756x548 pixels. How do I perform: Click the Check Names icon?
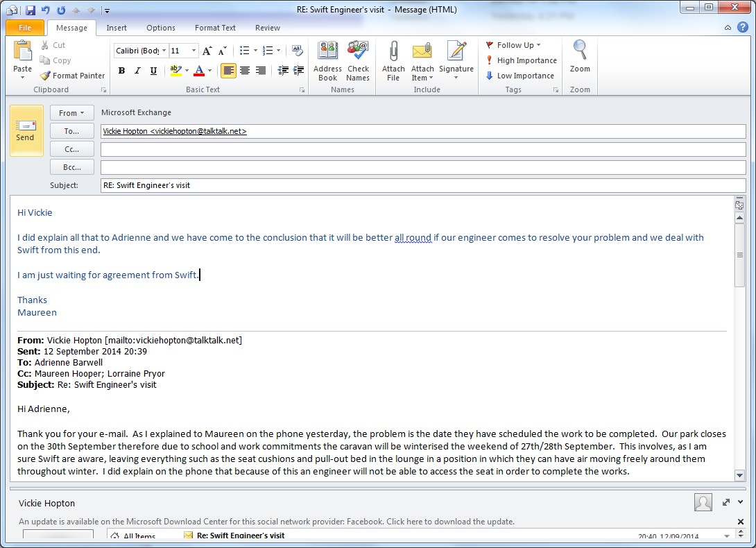pos(358,53)
